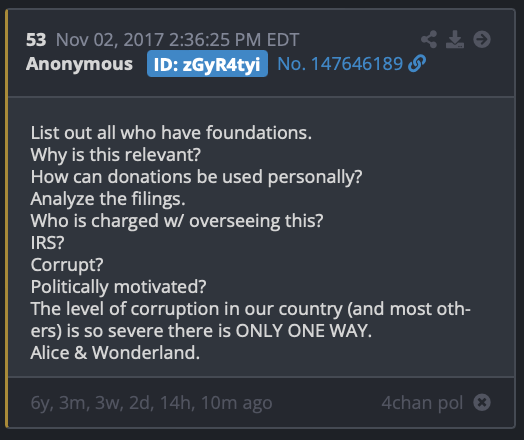524x440 pixels.
Task: Click the circled X next to 4chan pol
Action: click(482, 402)
